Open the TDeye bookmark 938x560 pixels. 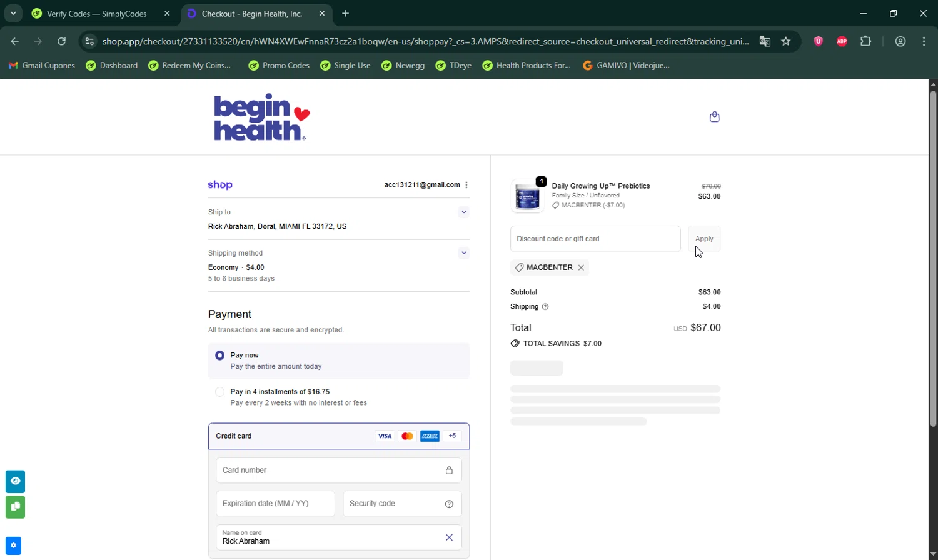(453, 65)
